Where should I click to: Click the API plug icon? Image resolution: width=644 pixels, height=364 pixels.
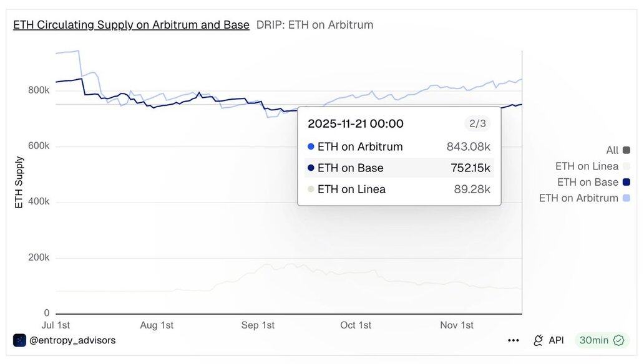tap(538, 340)
